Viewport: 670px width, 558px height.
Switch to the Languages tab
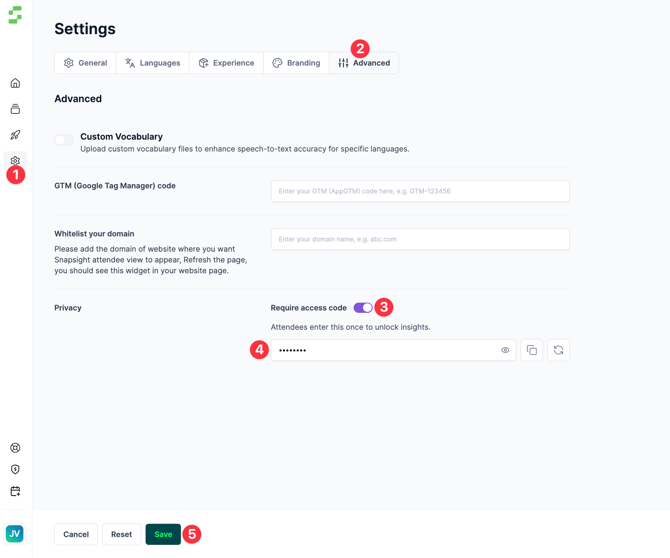pos(152,63)
